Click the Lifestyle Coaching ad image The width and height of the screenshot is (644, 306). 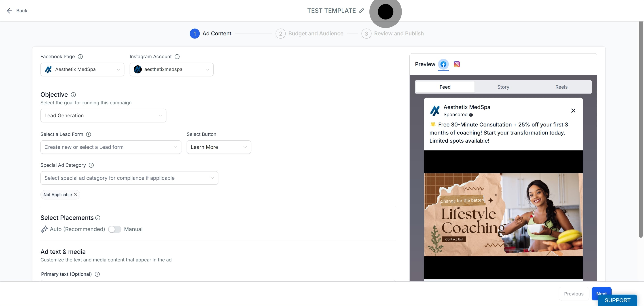point(503,215)
